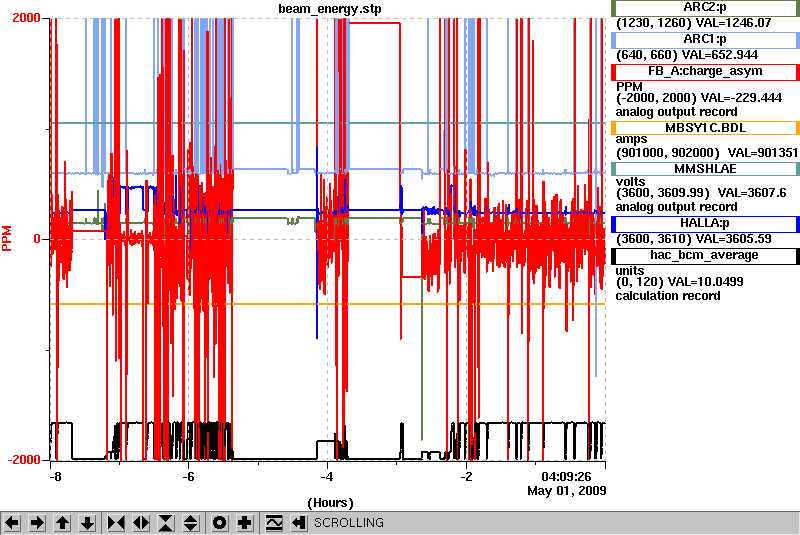
Task: Click the 'amps' units label
Action: 631,139
